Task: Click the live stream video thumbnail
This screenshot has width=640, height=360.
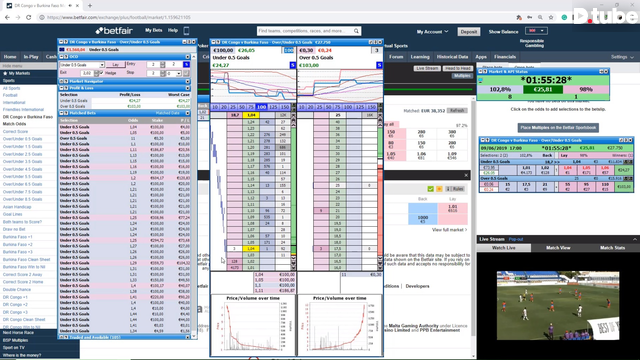Action: [558, 305]
